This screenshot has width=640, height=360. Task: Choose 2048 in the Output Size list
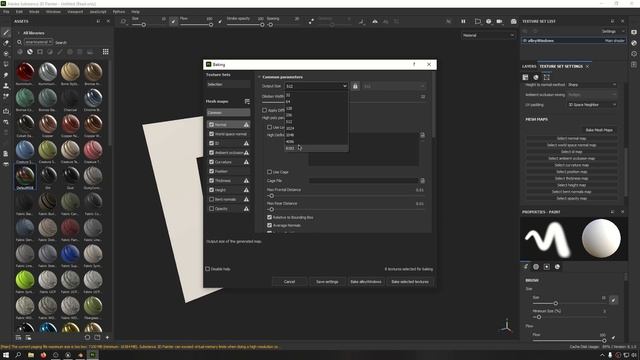(316, 135)
